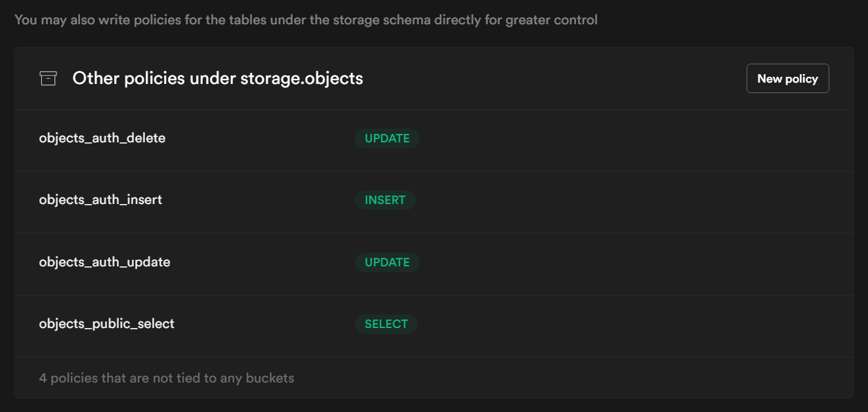Click the panel header bar containing New policy
The height and width of the screenshot is (412, 868).
pyautogui.click(x=525, y=78)
